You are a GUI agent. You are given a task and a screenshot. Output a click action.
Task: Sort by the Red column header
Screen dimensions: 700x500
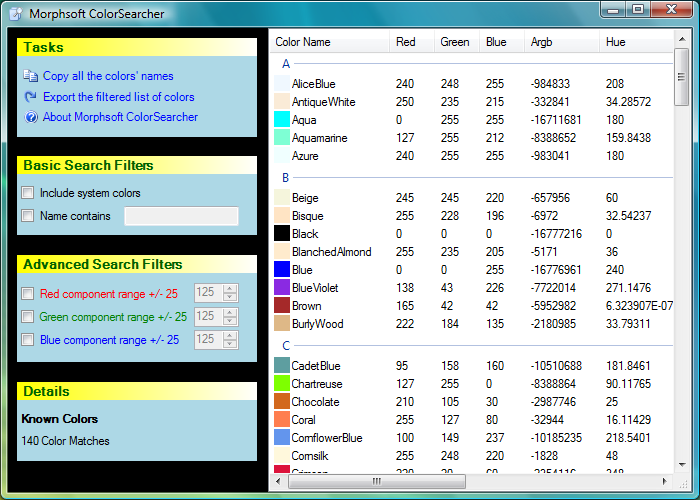[412, 42]
